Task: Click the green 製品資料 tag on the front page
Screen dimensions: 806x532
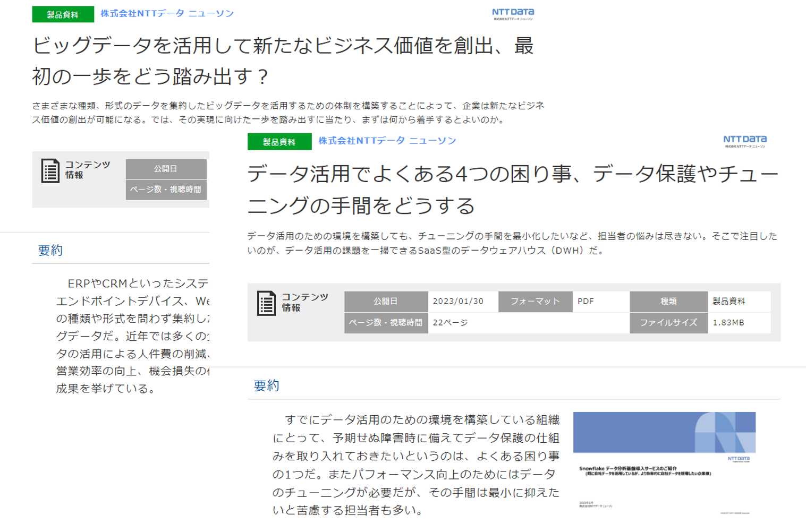Action: click(279, 142)
